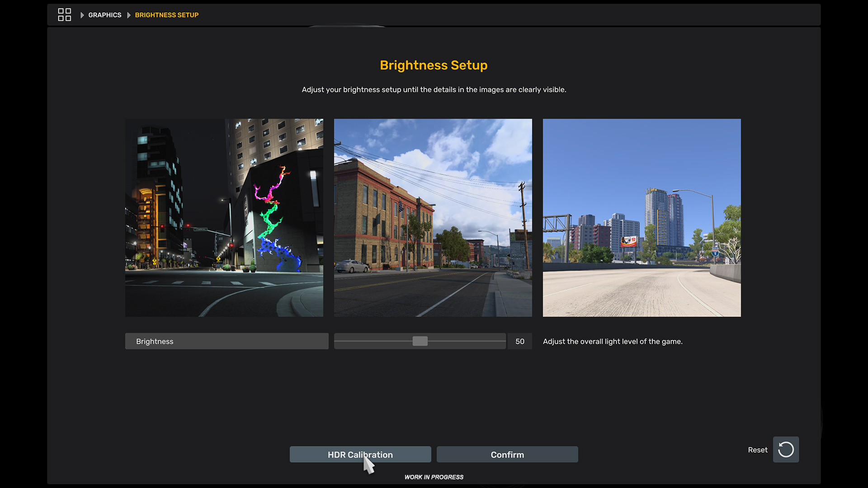868x488 pixels.
Task: Click the chevron between GRAPHICS and BRIGHTNESS SETUP
Action: 128,15
